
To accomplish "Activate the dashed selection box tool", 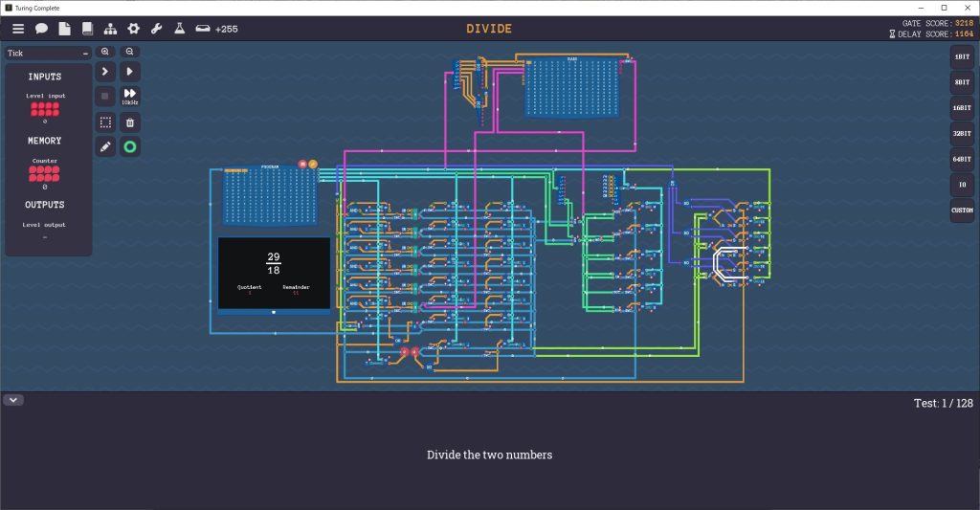I will (105, 122).
